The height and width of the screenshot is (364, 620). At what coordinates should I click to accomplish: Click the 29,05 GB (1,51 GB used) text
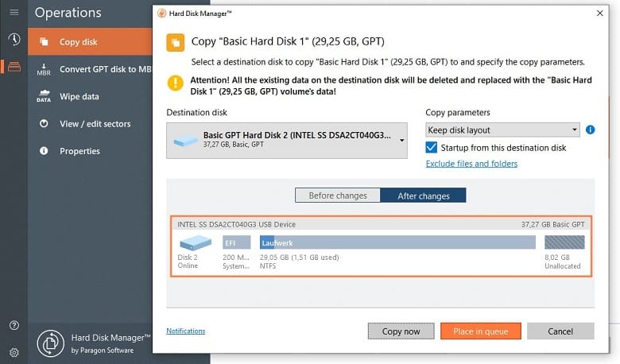300,258
